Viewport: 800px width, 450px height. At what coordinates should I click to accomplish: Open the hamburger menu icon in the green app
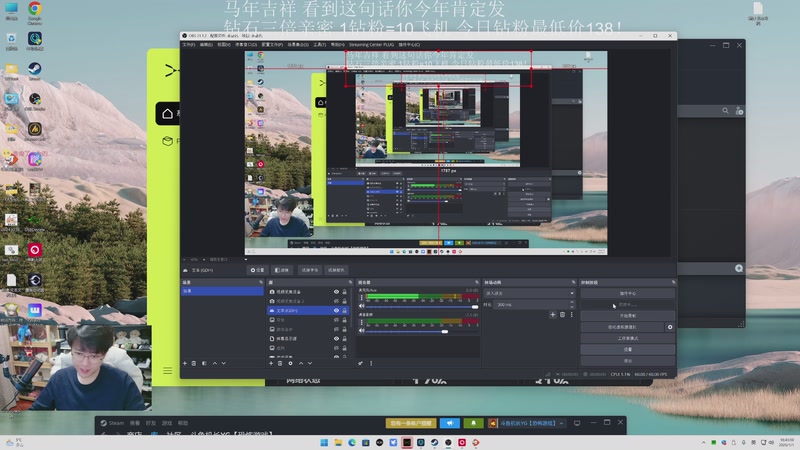click(x=167, y=370)
